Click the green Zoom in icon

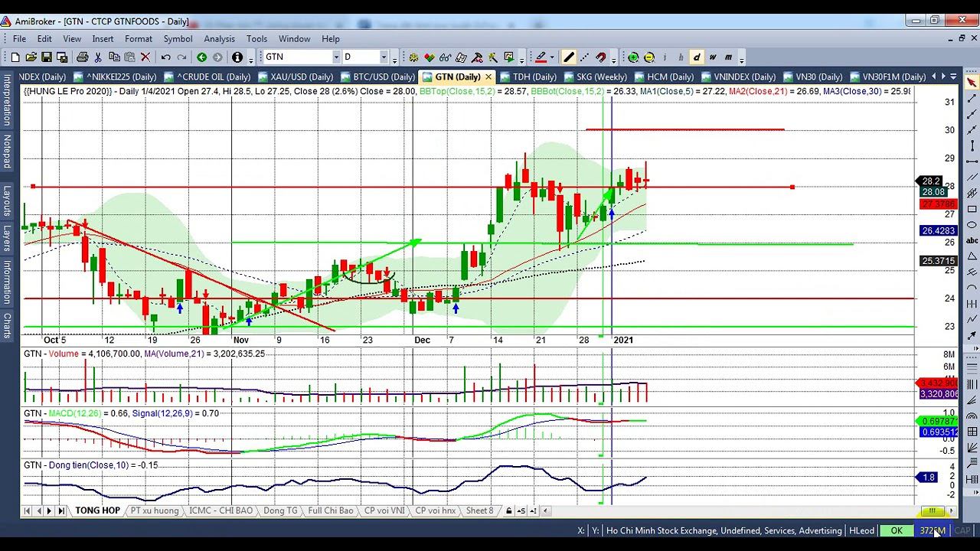point(633,57)
